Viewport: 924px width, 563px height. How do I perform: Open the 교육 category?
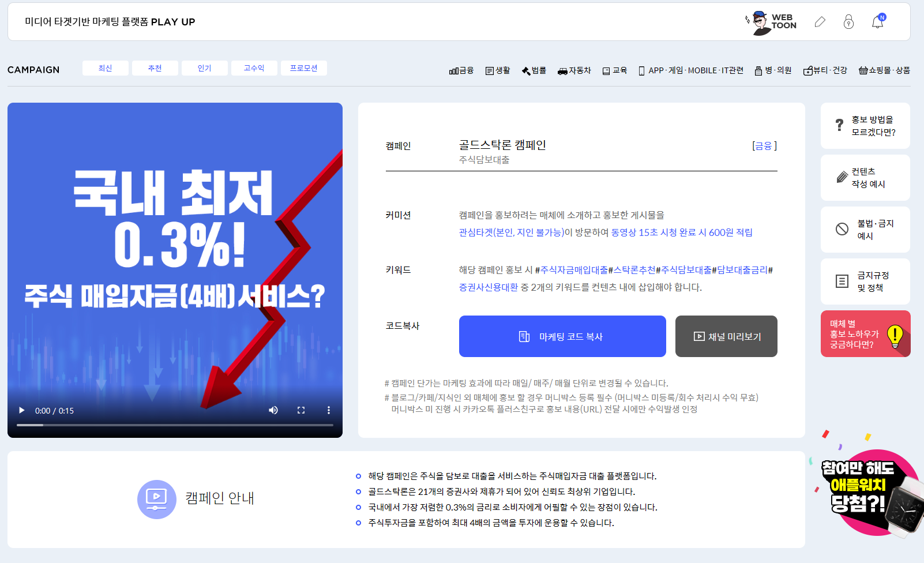click(615, 70)
